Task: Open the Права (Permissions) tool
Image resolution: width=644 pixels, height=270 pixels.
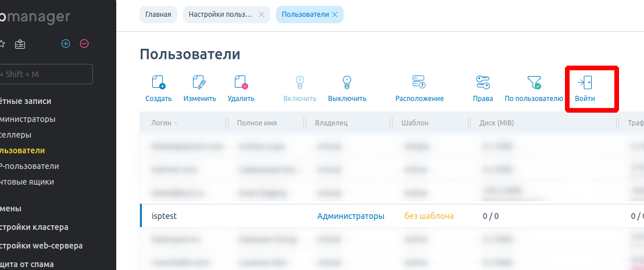Action: click(482, 82)
